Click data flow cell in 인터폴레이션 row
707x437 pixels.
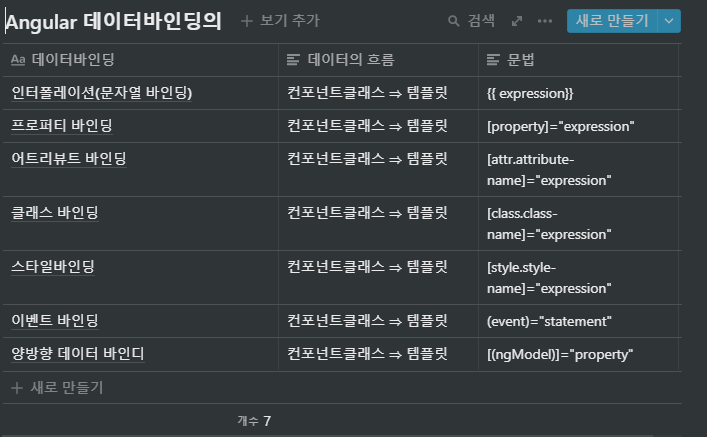click(x=378, y=93)
